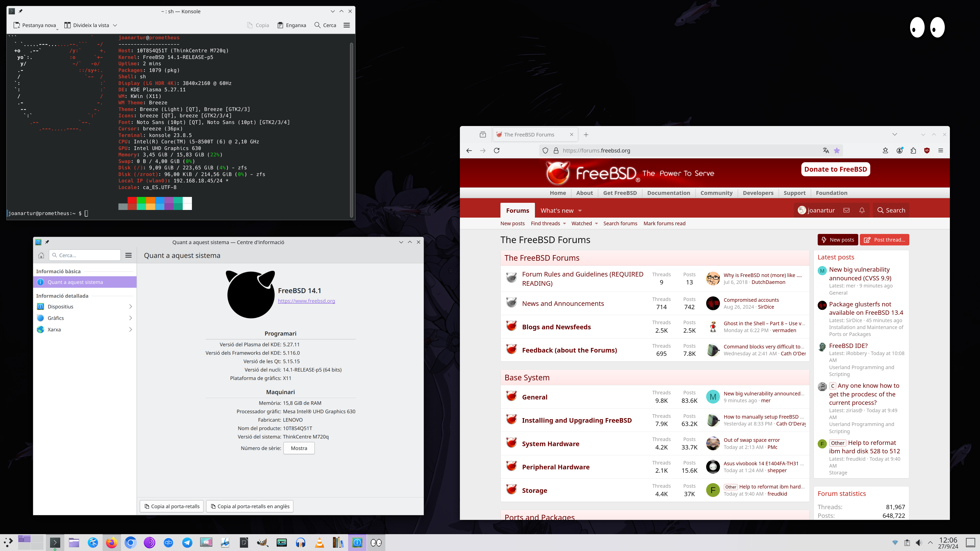
Task: Open Konsole hamburger menu icon
Action: click(347, 25)
